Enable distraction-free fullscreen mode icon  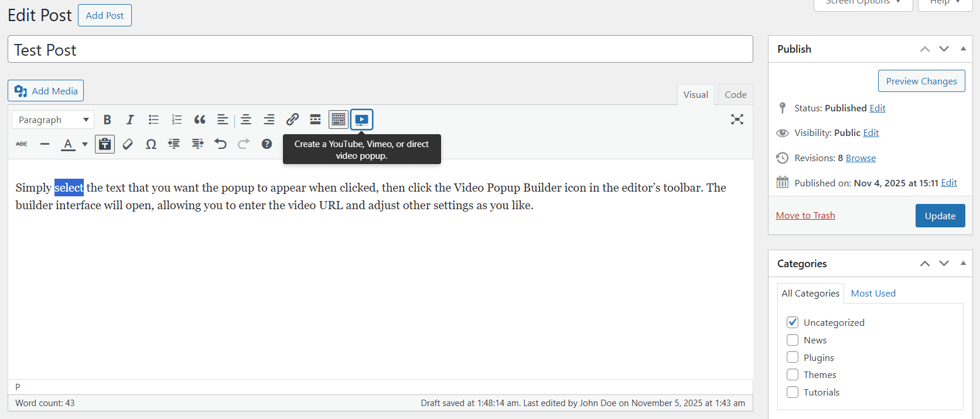tap(737, 120)
